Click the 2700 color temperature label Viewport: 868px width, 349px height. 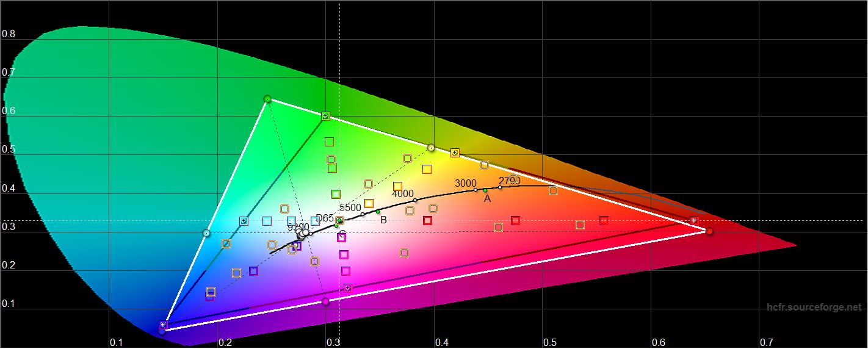(x=509, y=181)
